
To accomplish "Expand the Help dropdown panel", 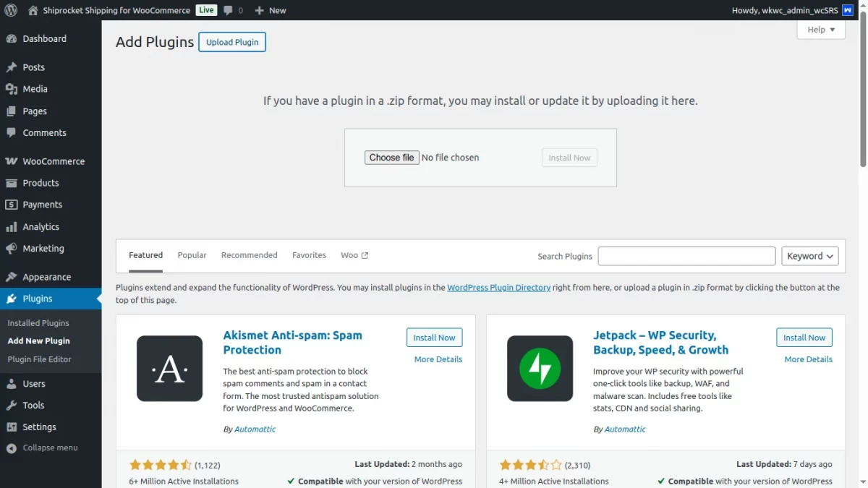I will (821, 30).
